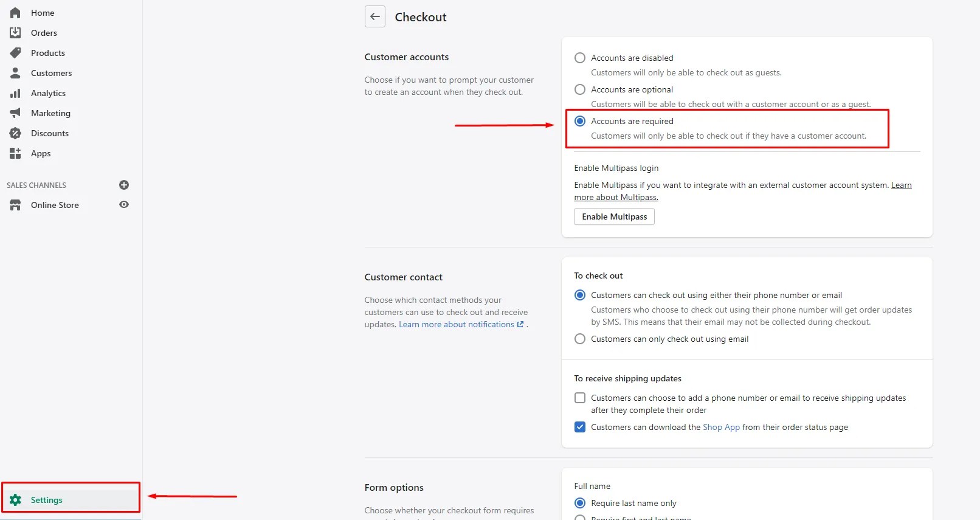Select 'Accounts are optional' radio option
The height and width of the screenshot is (520, 980).
[580, 89]
